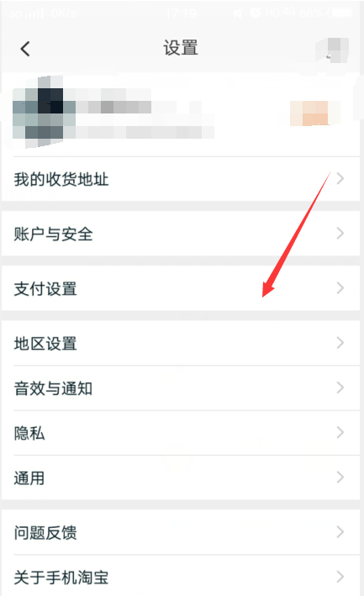The width and height of the screenshot is (364, 596).
Task: Open 关于手机淘宝 about page
Action: [181, 576]
